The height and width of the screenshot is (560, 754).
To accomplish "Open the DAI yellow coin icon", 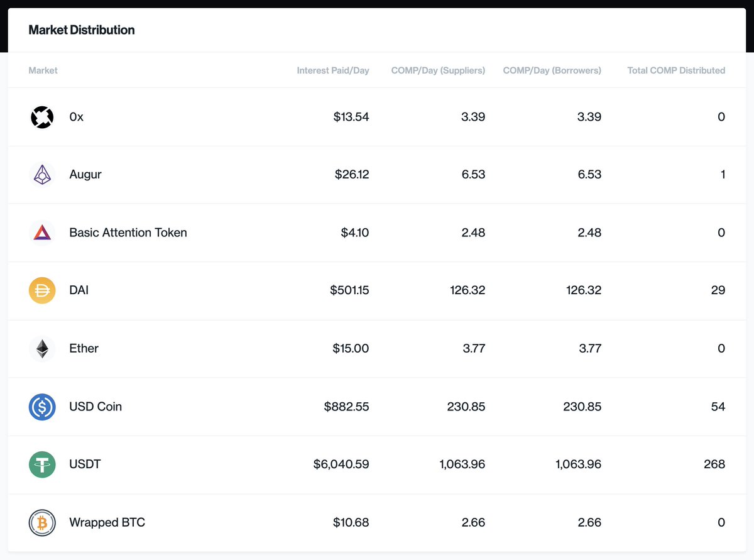I will (x=42, y=290).
